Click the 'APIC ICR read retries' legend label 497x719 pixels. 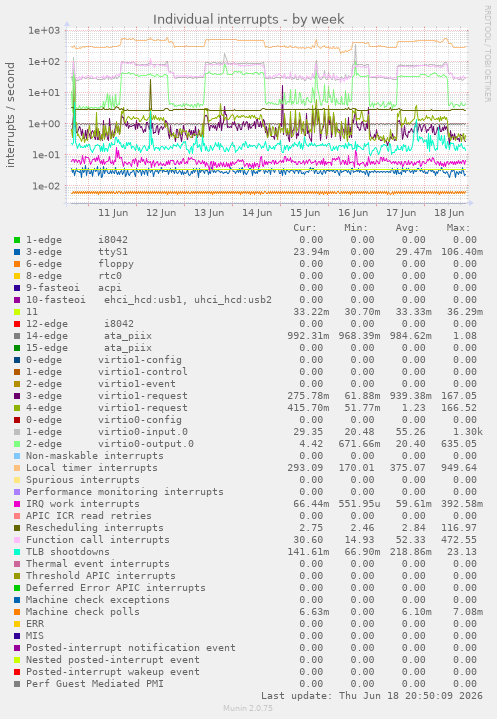point(88,516)
